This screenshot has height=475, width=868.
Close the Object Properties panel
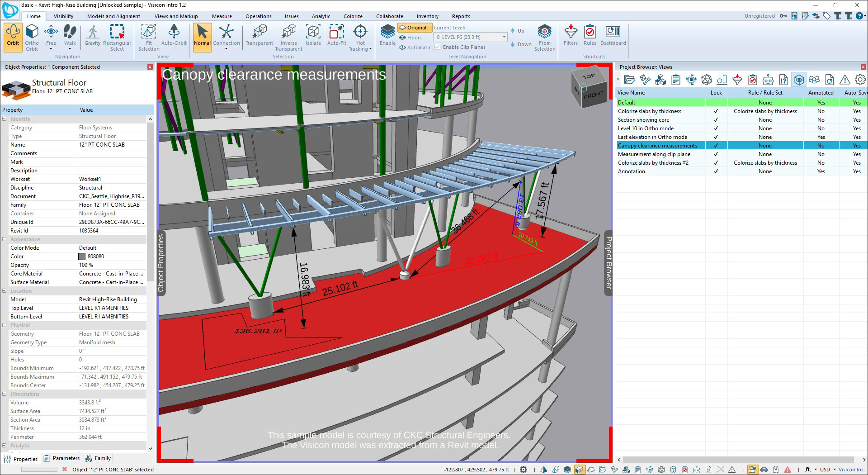[x=150, y=67]
